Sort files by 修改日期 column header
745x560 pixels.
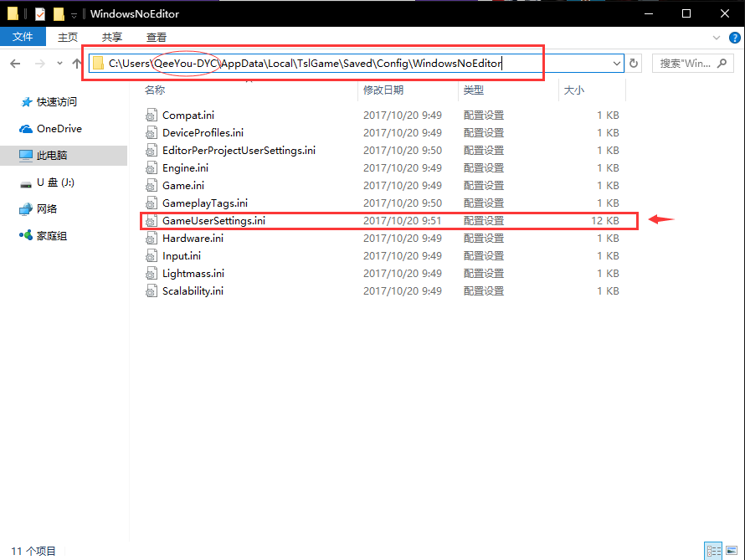coord(383,90)
